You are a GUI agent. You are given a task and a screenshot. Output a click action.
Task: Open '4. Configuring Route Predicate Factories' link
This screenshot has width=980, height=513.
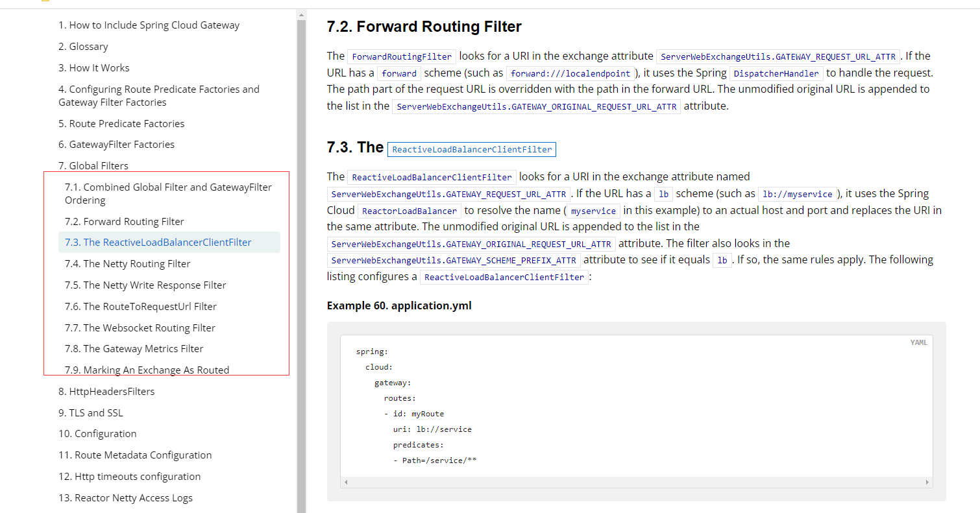159,96
